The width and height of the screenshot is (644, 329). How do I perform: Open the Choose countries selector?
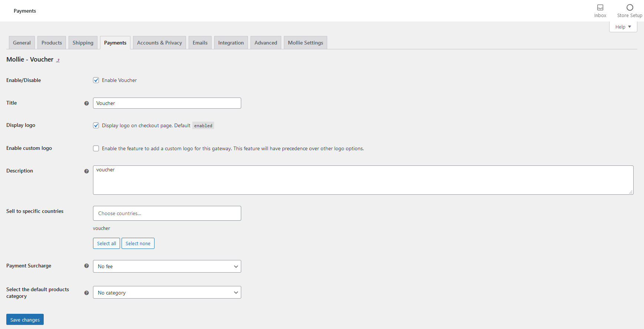click(x=167, y=213)
